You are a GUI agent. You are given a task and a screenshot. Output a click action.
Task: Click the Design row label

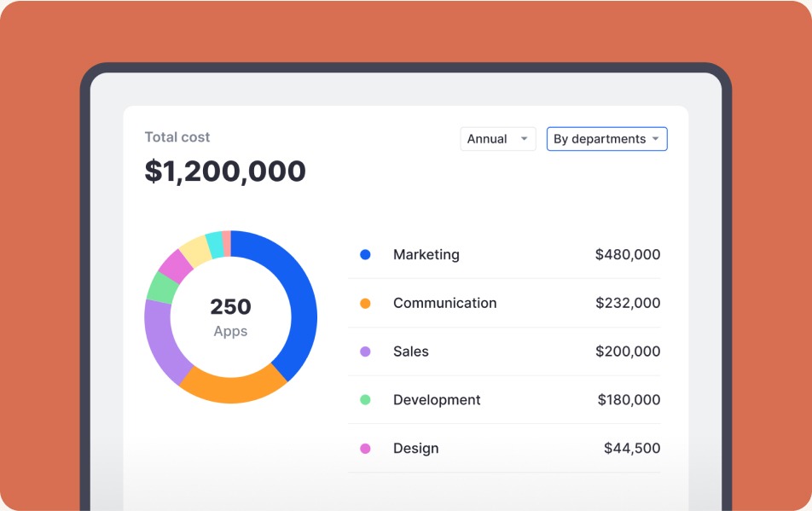tap(416, 449)
